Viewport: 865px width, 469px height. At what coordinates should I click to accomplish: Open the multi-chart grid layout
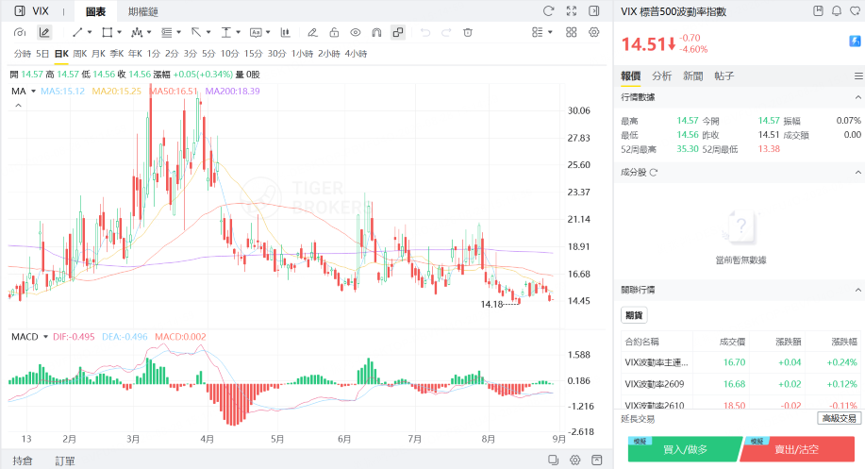point(572,33)
